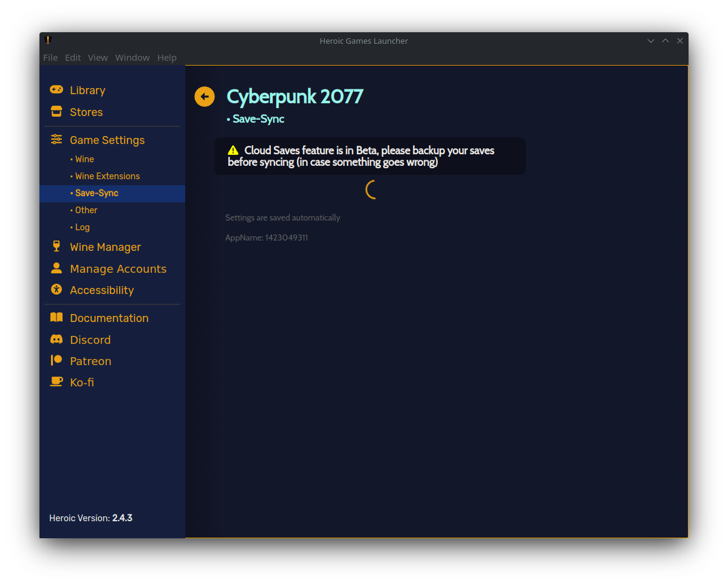Select the Library icon in sidebar
Image resolution: width=728 pixels, height=585 pixels.
pyautogui.click(x=56, y=89)
